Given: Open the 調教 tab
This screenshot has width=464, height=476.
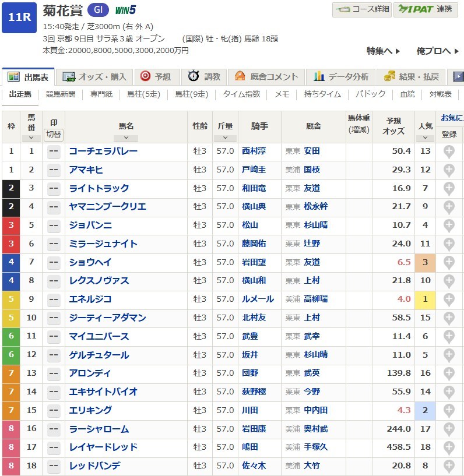Looking at the screenshot, I should tap(204, 76).
